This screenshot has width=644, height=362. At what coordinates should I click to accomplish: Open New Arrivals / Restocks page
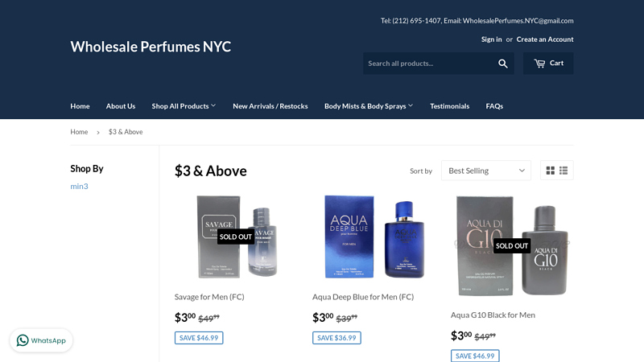pos(270,106)
